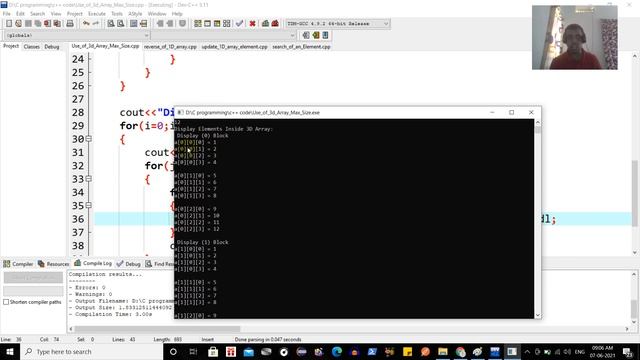
Task: Click the Compile toolbar icon
Action: pos(198,24)
